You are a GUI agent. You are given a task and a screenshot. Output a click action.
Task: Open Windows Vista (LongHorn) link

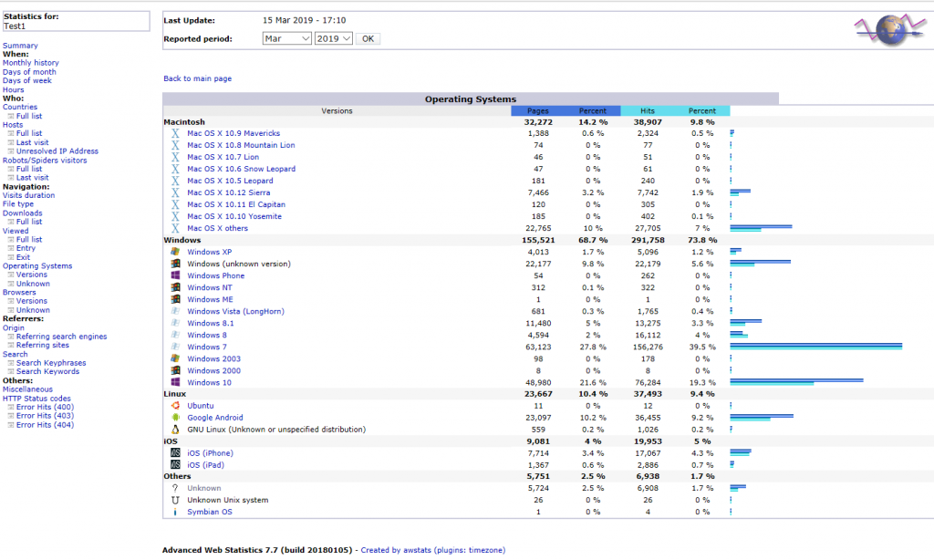[235, 312]
